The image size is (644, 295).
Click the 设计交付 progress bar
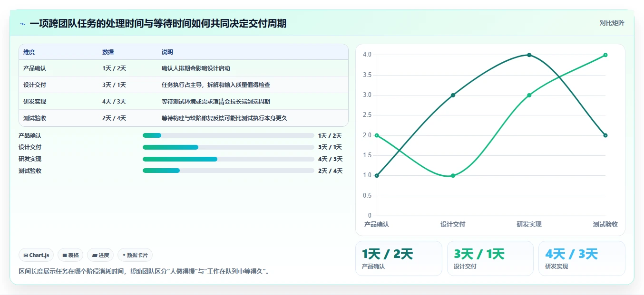click(x=228, y=147)
